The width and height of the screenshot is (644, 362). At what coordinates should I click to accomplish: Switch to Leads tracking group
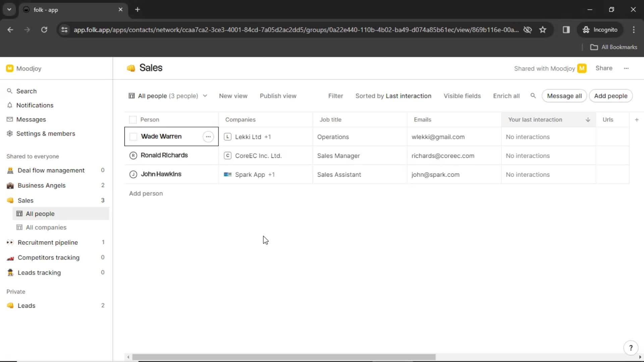(39, 272)
